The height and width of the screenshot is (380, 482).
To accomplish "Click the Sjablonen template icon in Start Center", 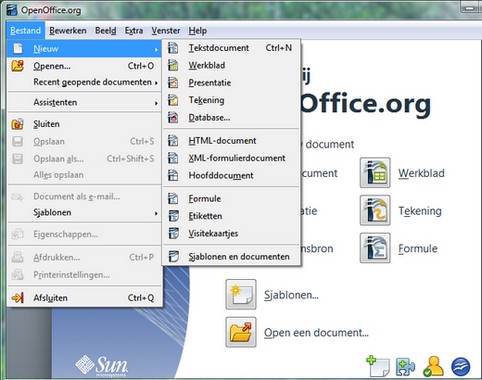I will (241, 294).
